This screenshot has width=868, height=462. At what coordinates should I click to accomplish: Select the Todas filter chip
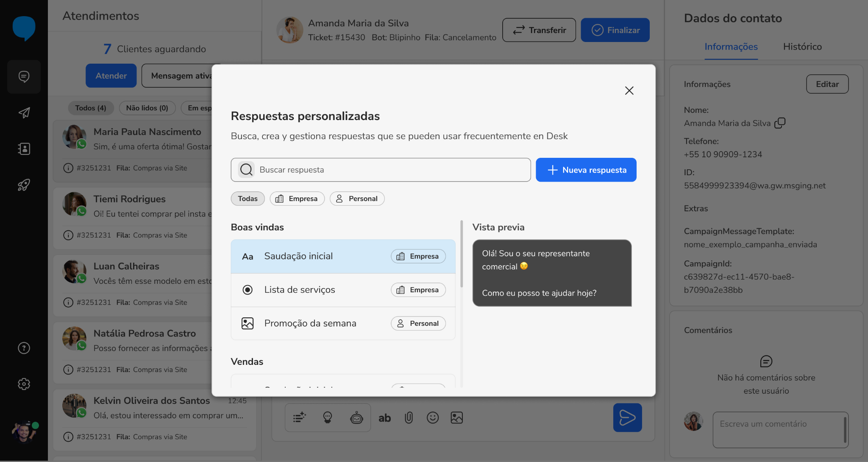(248, 199)
